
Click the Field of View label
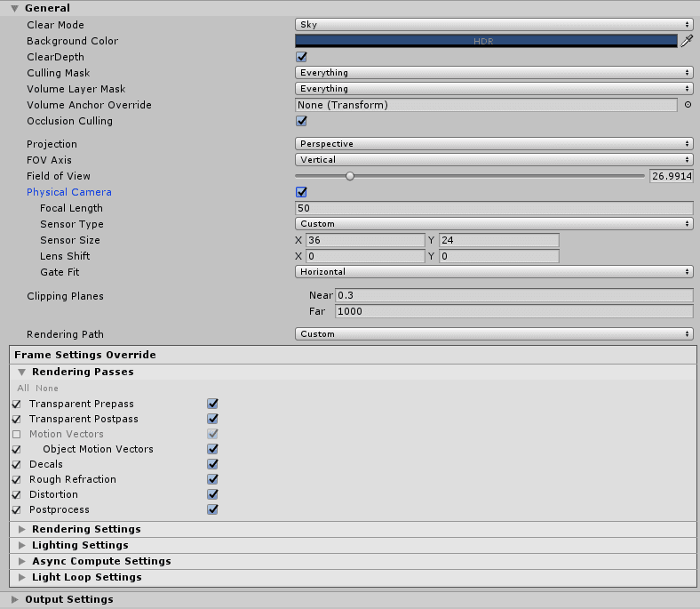59,176
